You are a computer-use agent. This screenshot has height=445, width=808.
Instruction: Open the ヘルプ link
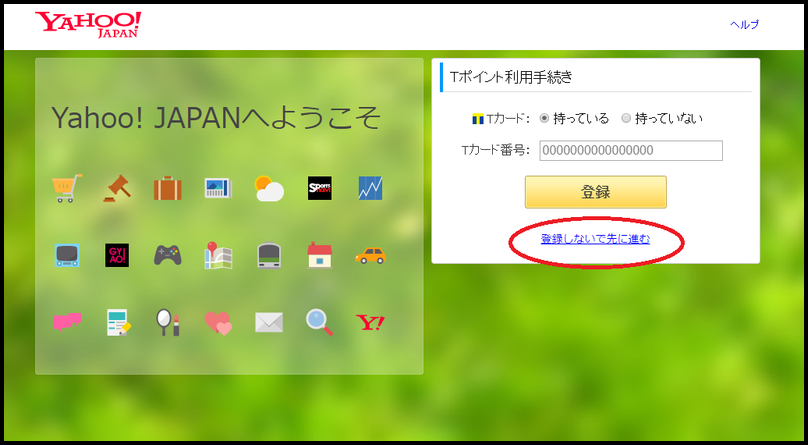(745, 24)
